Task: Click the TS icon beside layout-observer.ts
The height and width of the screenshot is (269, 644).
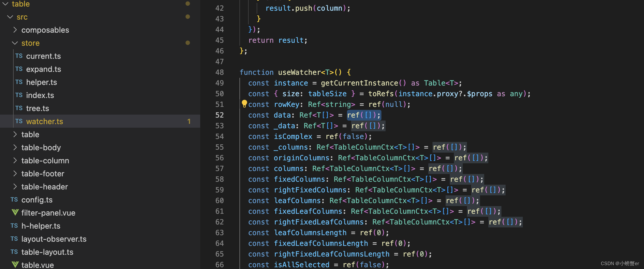Action: coord(14,239)
